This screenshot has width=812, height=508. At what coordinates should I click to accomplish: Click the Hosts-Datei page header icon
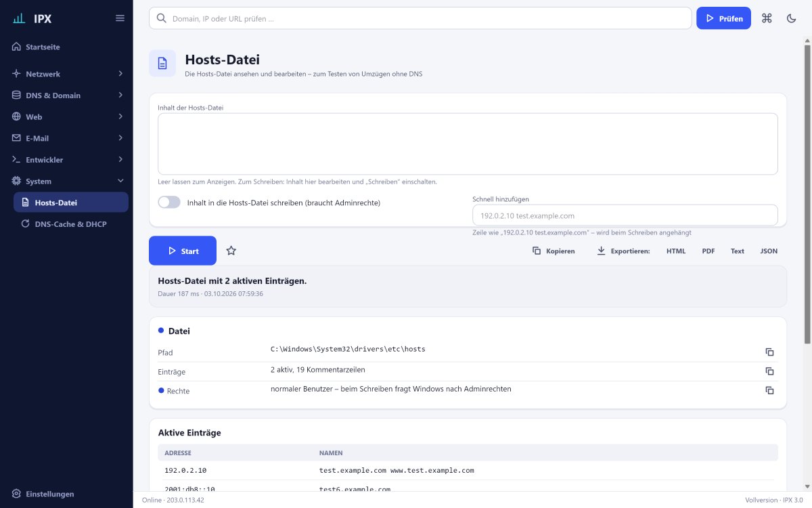(x=162, y=63)
